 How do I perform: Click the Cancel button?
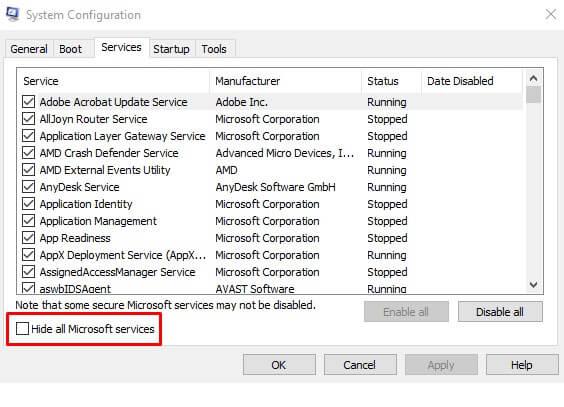pos(360,365)
